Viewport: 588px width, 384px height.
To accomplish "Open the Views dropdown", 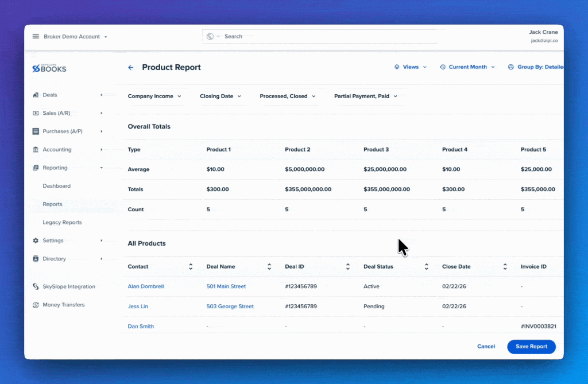I will click(410, 67).
